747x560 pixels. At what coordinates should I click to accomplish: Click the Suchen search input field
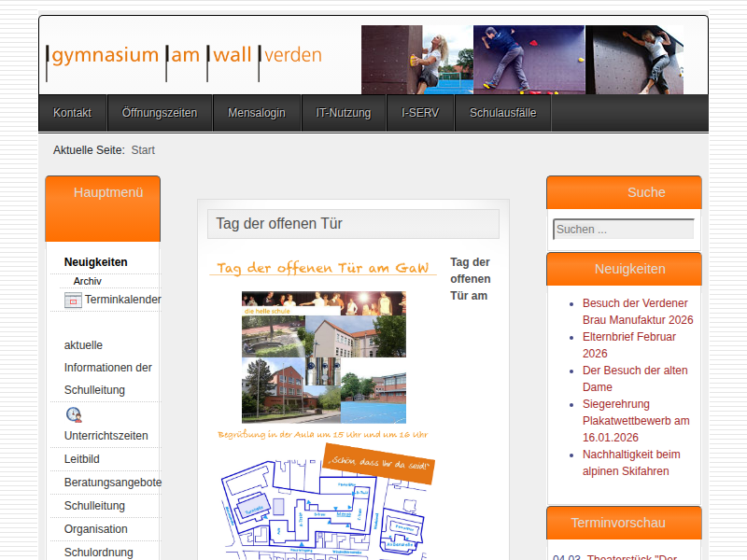tap(623, 230)
